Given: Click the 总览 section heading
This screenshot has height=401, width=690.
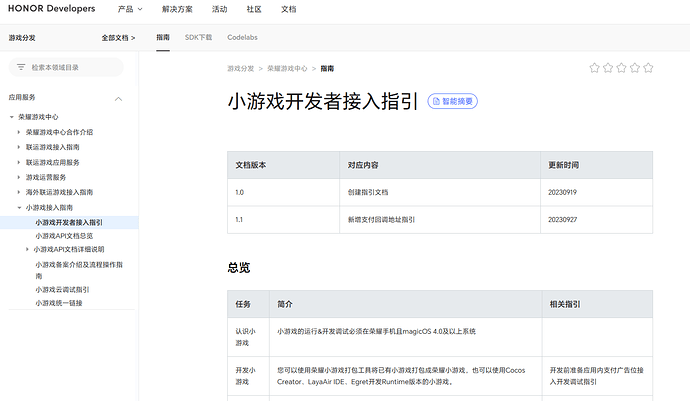Looking at the screenshot, I should pos(239,268).
